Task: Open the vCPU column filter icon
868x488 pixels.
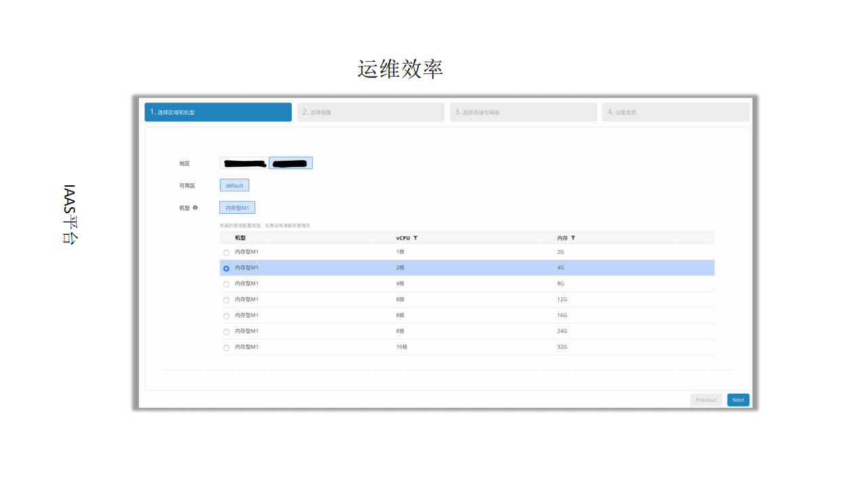Action: click(x=415, y=238)
